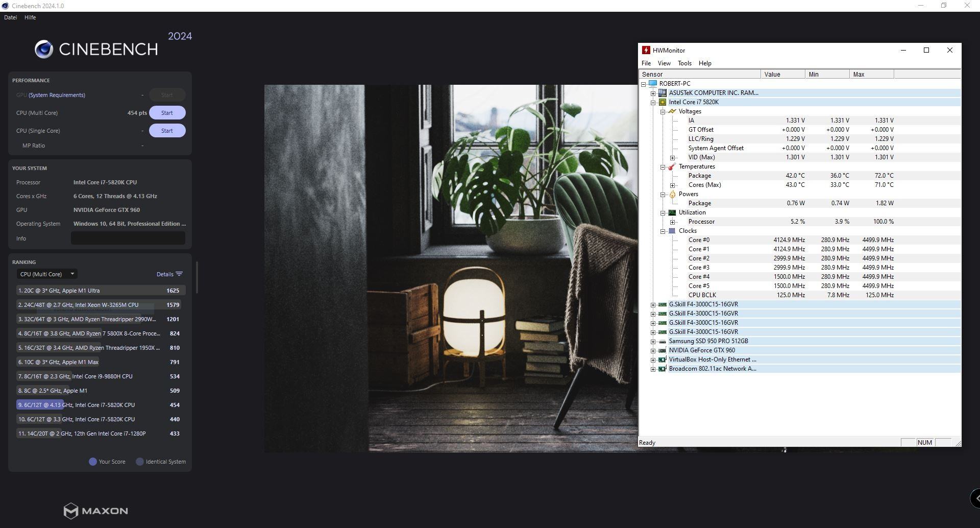Expand the NVIDIA GeForce GTX 960 node in HWMonitor
The width and height of the screenshot is (980, 528).
[653, 350]
